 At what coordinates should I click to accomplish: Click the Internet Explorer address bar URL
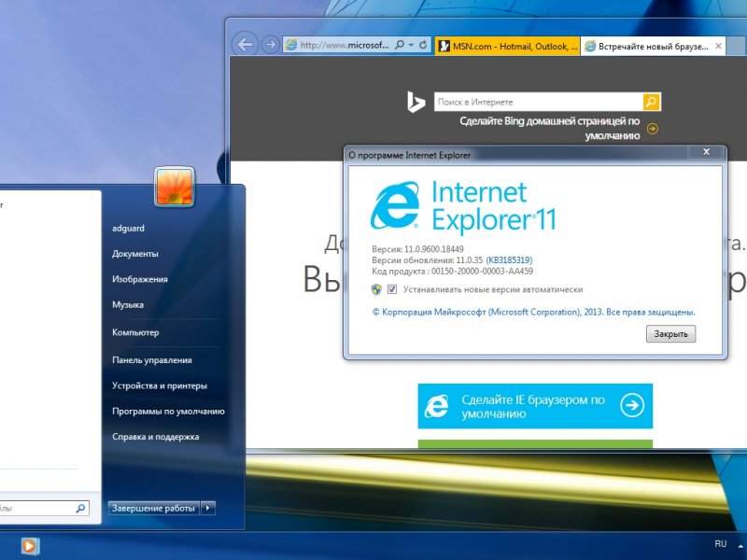[344, 45]
